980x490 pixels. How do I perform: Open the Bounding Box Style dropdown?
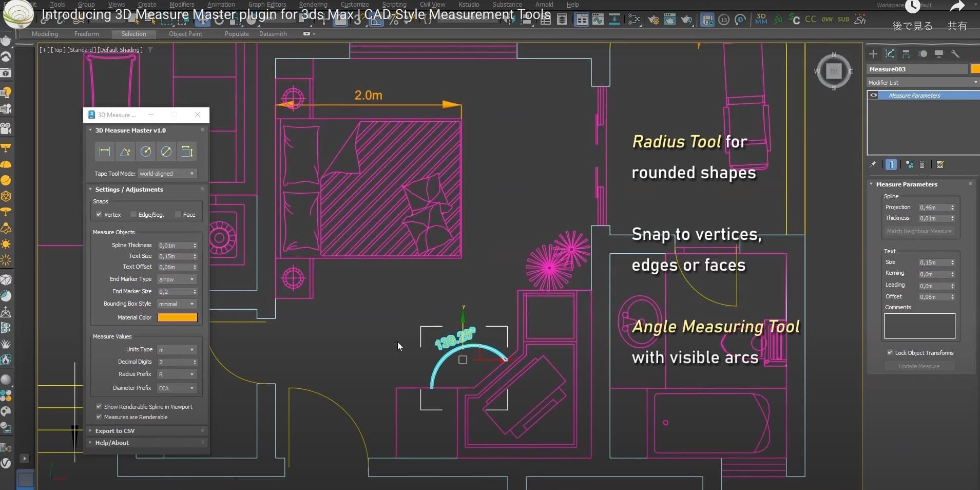click(x=177, y=304)
